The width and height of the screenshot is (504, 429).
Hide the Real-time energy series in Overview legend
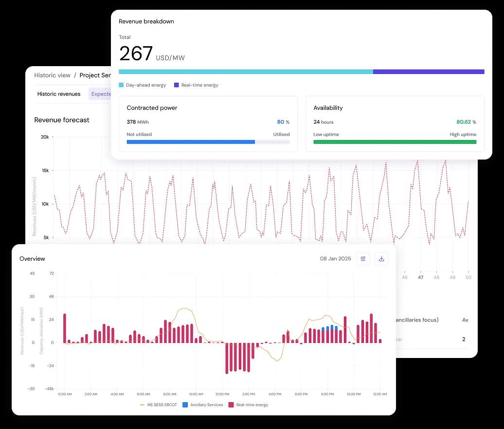point(248,405)
